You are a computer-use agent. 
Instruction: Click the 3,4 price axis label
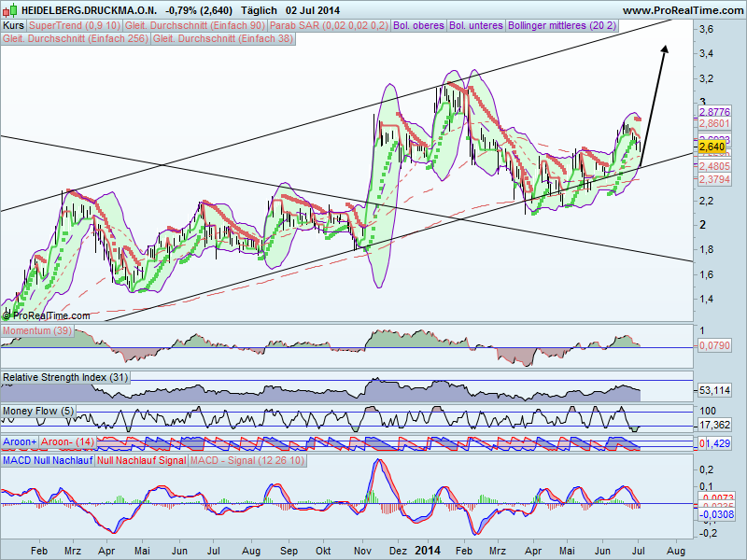click(707, 53)
